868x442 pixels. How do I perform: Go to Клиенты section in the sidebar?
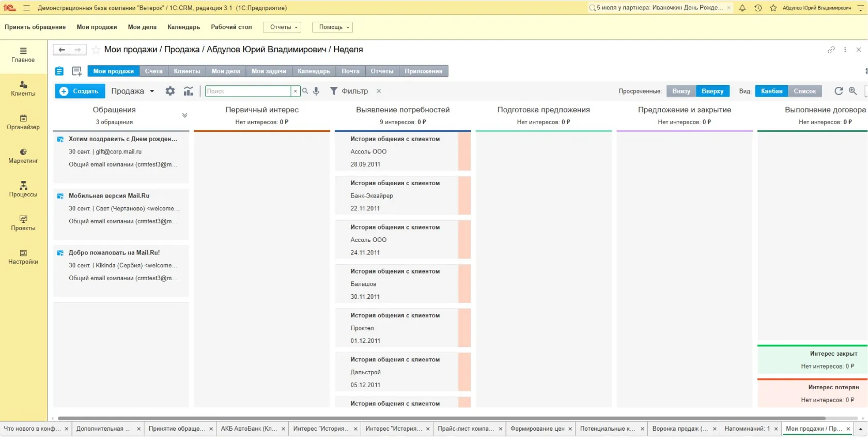[23, 89]
